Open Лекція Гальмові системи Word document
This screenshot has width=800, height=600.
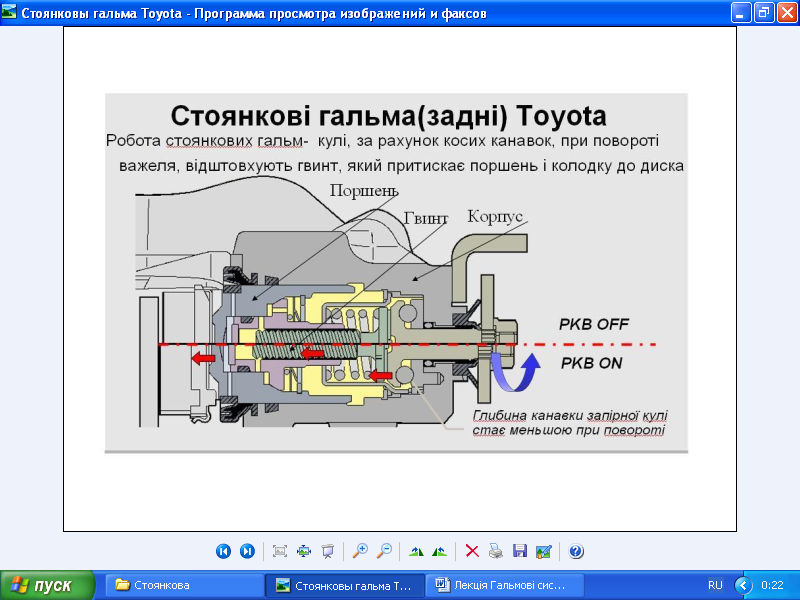coord(505,585)
